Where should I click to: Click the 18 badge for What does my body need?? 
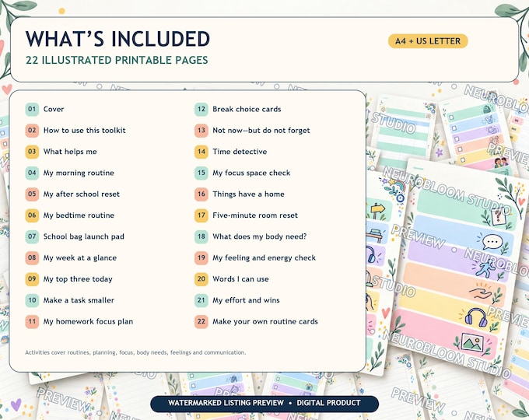tap(201, 236)
